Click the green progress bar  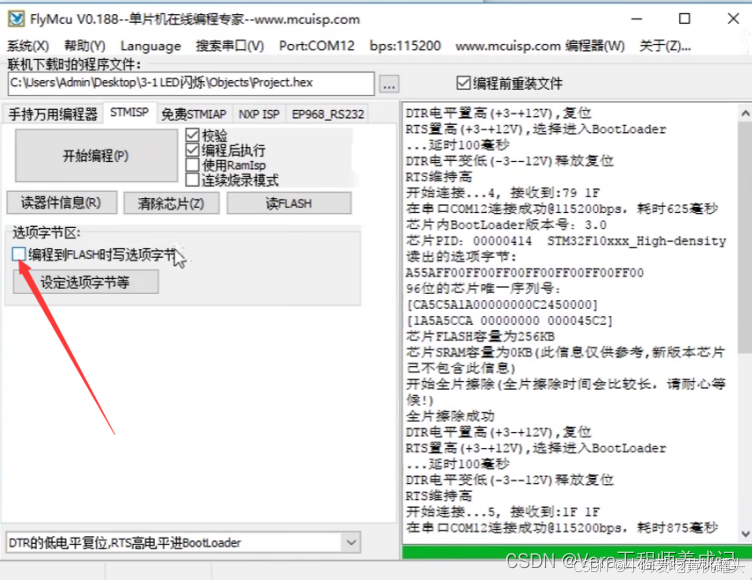coord(577,552)
